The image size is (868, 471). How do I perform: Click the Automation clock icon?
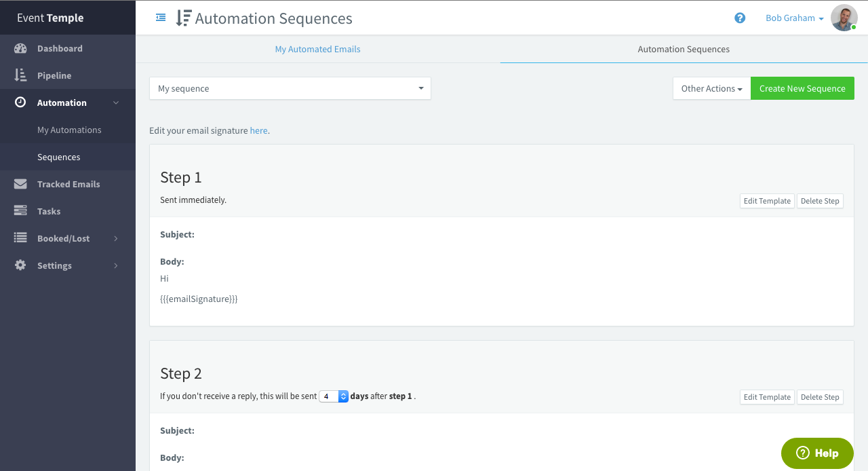point(20,102)
